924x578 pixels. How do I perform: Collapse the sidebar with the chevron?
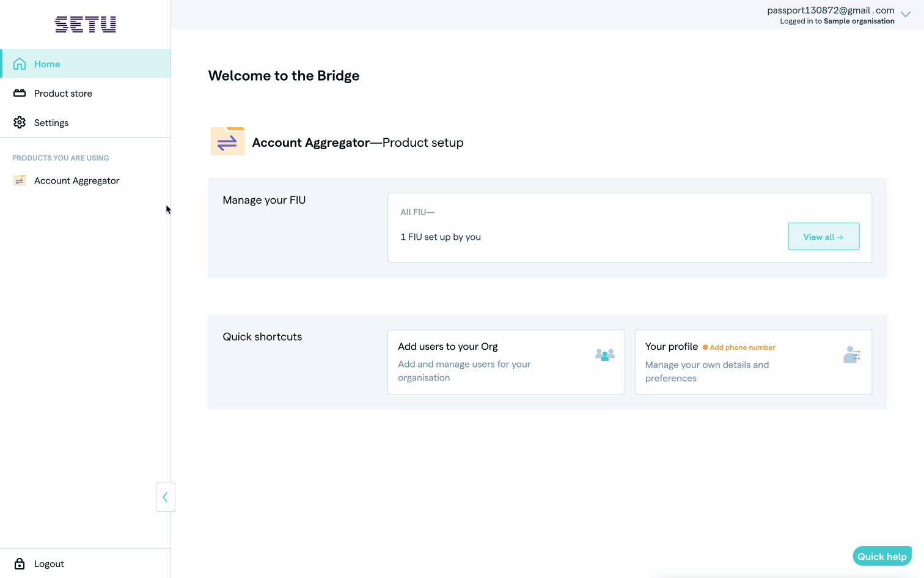point(165,497)
